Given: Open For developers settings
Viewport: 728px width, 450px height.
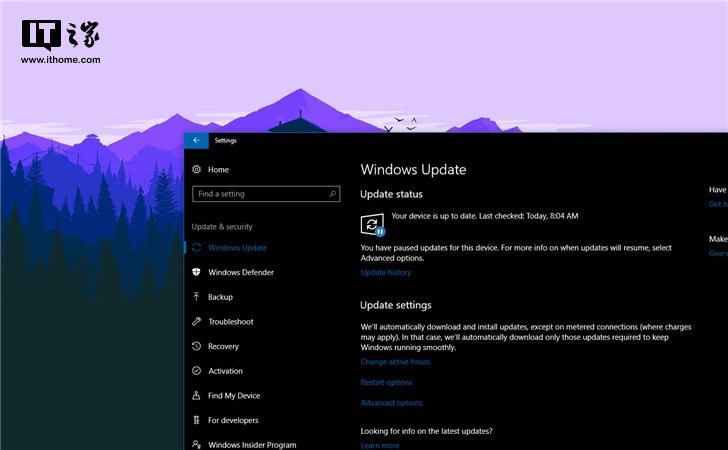Looking at the screenshot, I should click(233, 420).
